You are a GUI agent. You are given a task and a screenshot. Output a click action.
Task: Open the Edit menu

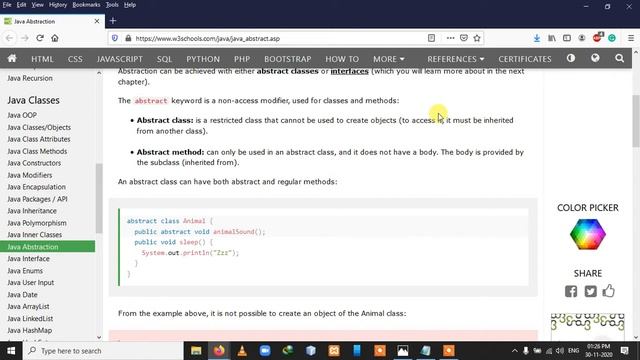coord(21,5)
